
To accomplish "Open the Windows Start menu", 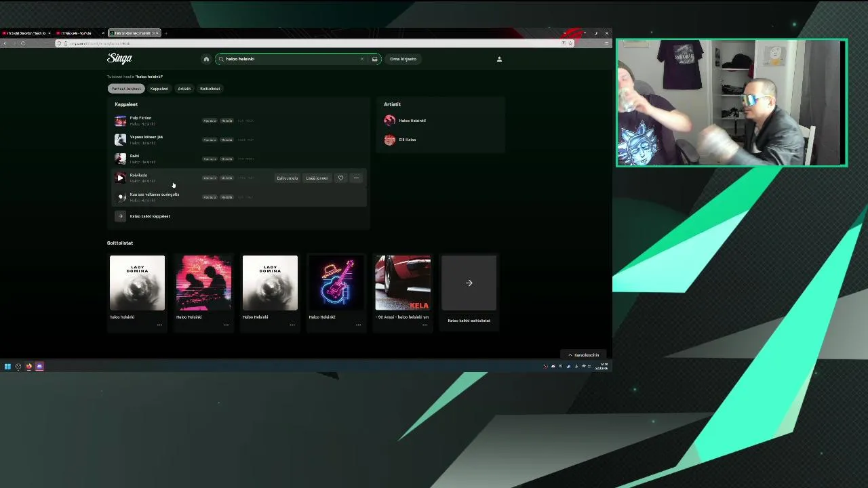I will click(7, 367).
